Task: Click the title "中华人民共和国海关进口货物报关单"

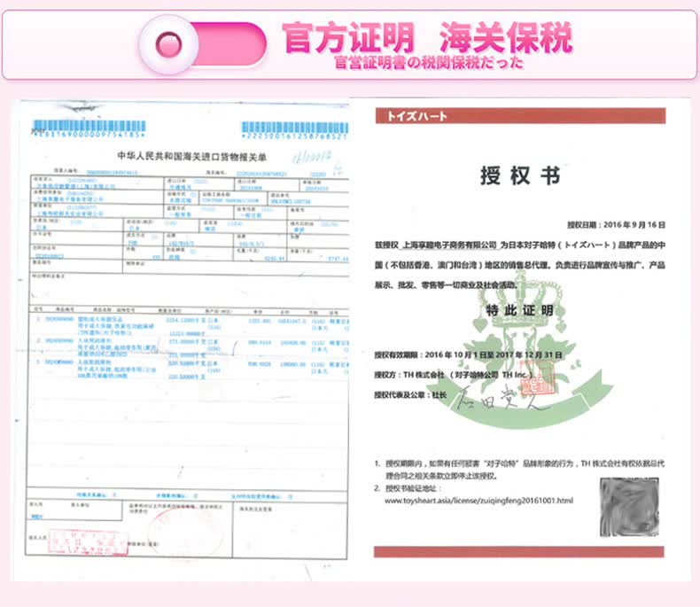Action: point(192,157)
